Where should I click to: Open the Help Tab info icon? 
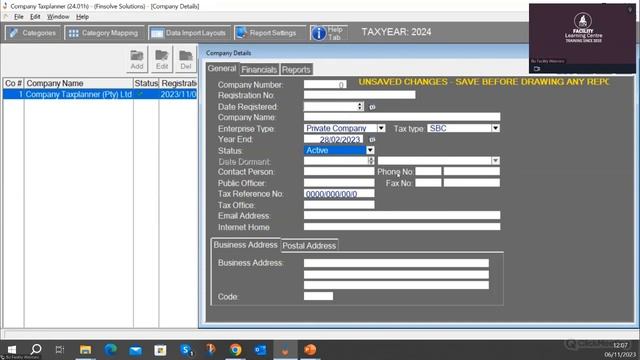coord(319,33)
